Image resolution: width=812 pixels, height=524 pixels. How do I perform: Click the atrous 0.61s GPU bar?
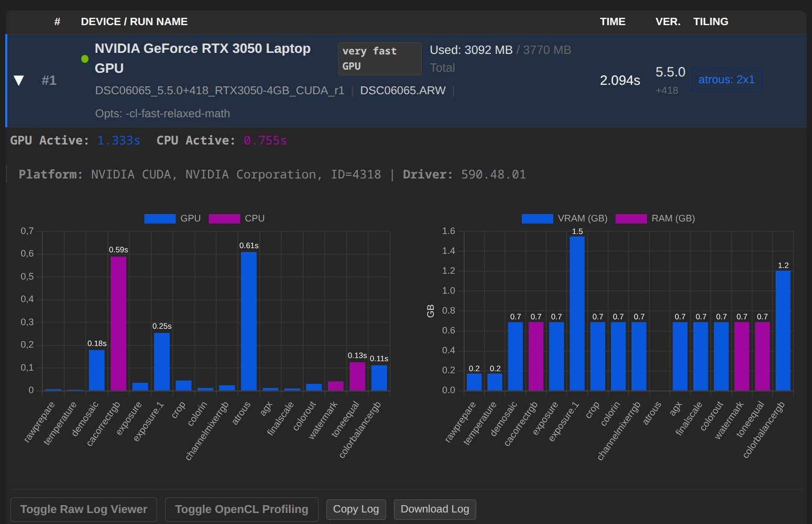pyautogui.click(x=249, y=321)
